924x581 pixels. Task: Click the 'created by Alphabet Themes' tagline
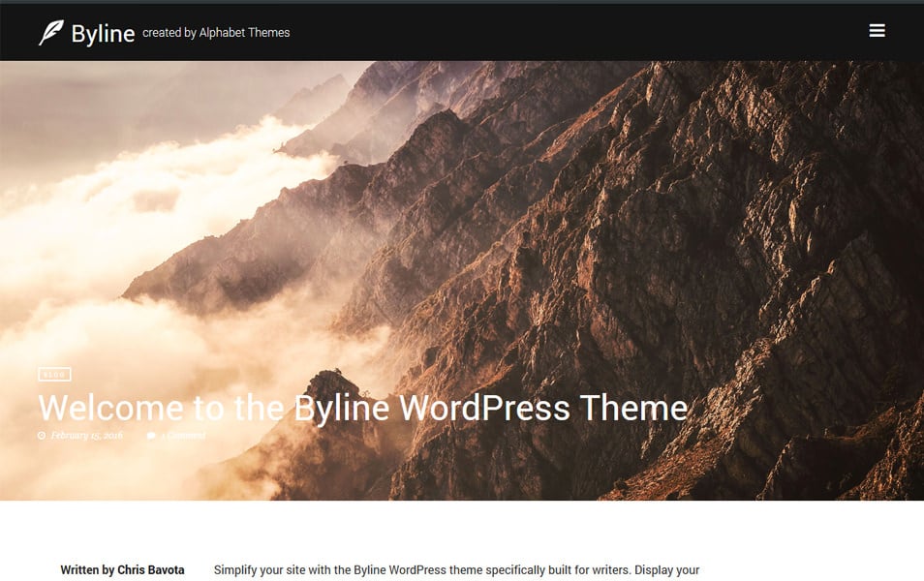[x=216, y=32]
